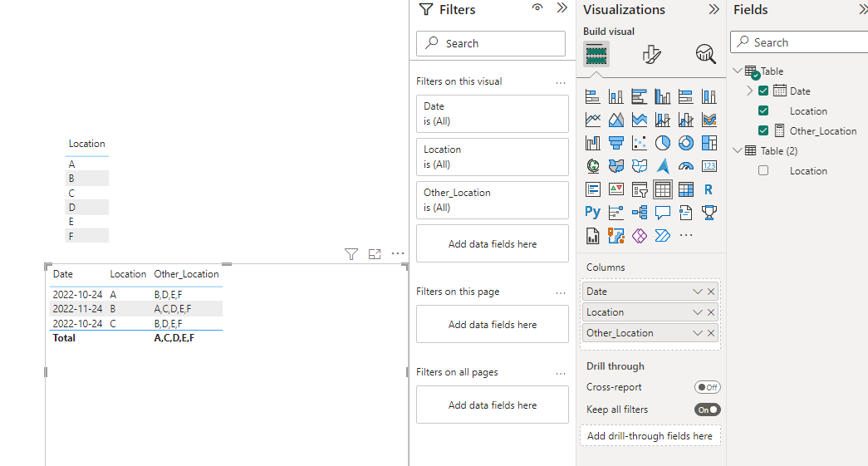Open dropdown for Date column well
The width and height of the screenshot is (868, 466).
[x=698, y=292]
